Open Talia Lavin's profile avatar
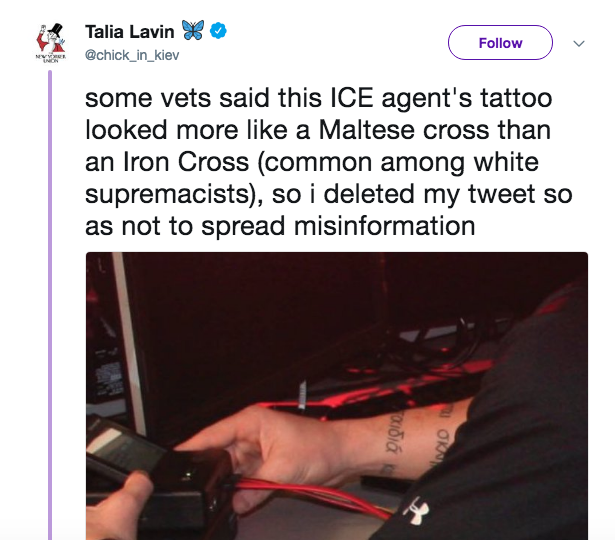615x540 pixels. coord(51,42)
